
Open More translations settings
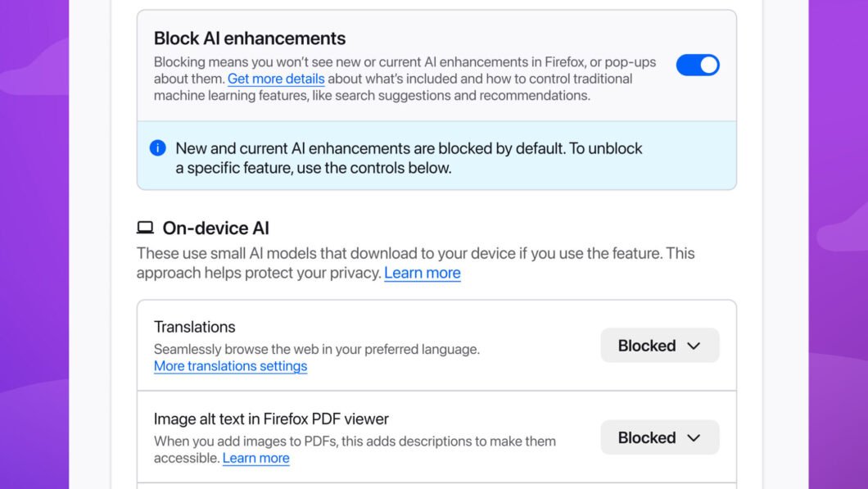[230, 366]
